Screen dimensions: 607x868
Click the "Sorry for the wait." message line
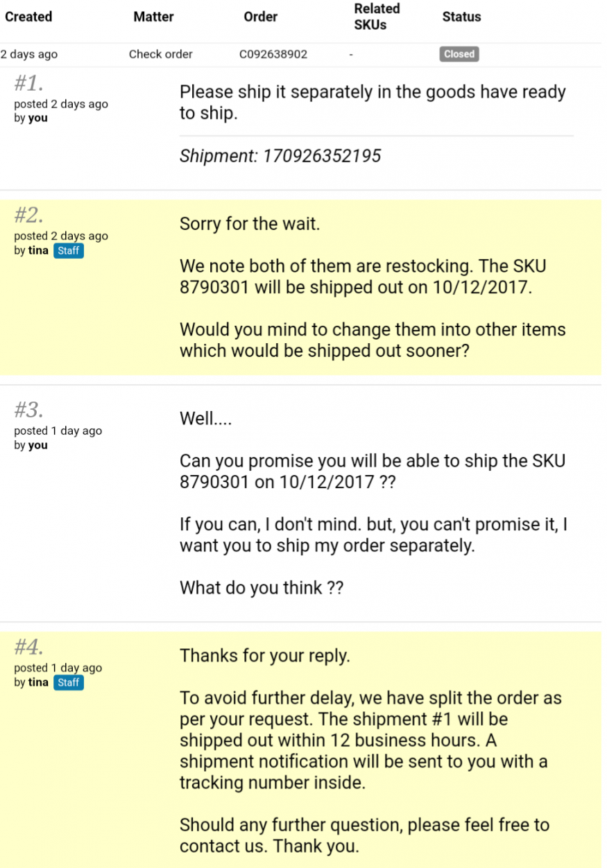(250, 225)
